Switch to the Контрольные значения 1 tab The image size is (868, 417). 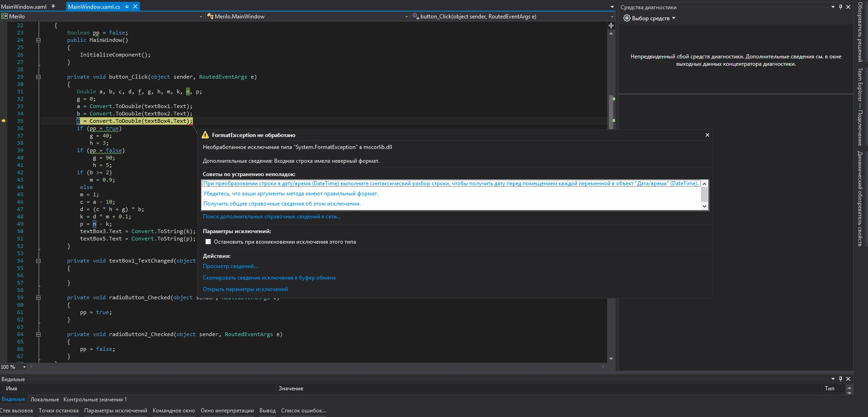coord(95,400)
